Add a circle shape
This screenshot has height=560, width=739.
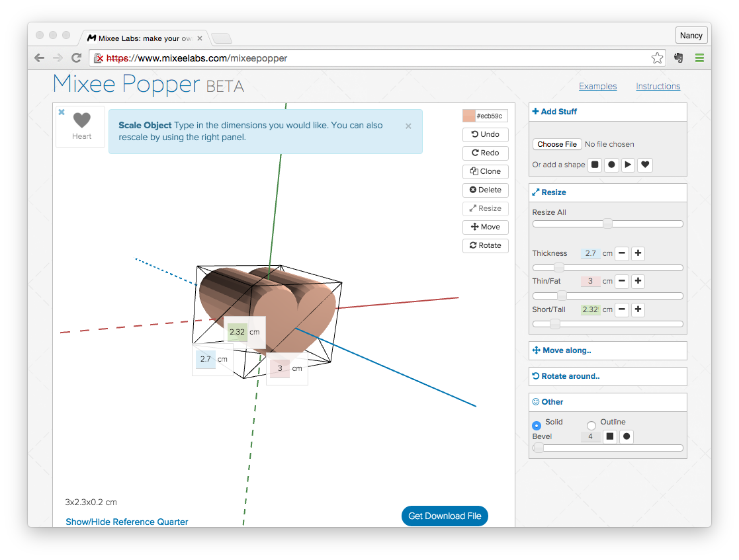[612, 165]
